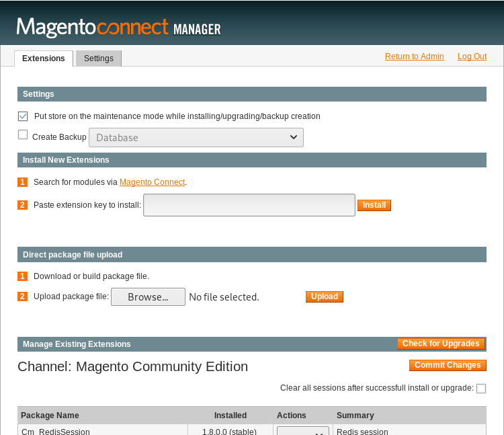Focus the extension key input field
The width and height of the screenshot is (504, 435).
coord(249,205)
